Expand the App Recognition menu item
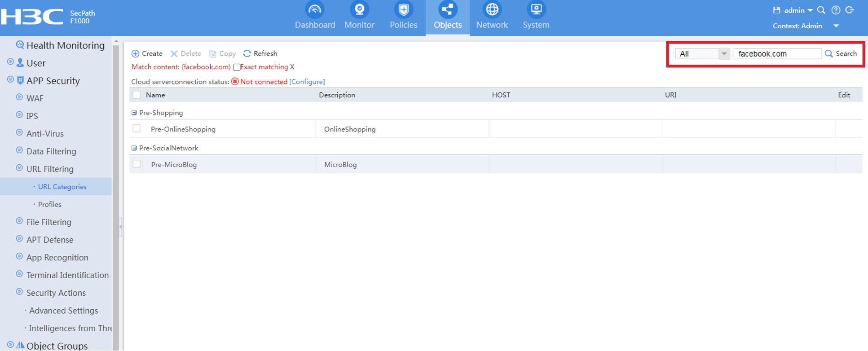The width and height of the screenshot is (868, 351). click(x=19, y=257)
